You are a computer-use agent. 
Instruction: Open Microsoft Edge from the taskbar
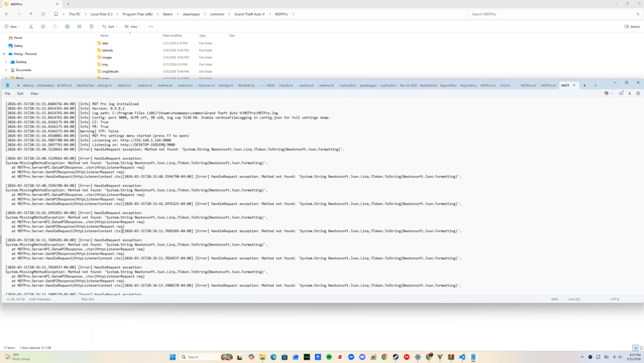click(273, 357)
